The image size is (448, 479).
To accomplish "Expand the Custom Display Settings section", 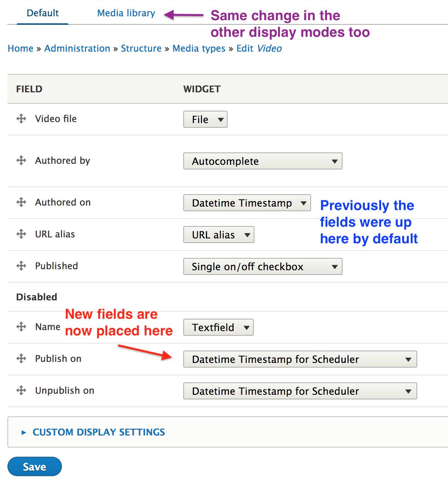I will coord(98,432).
